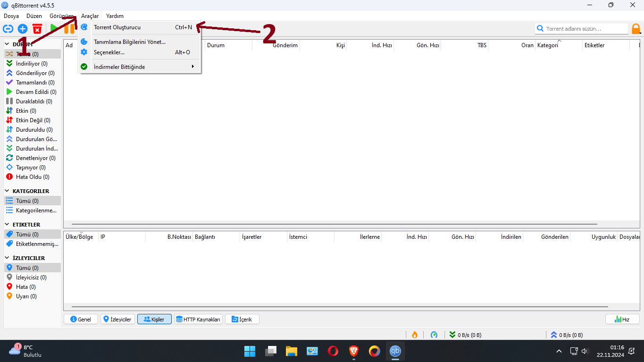
Task: Select Tümü (0) under Etiketler
Action: 32,235
